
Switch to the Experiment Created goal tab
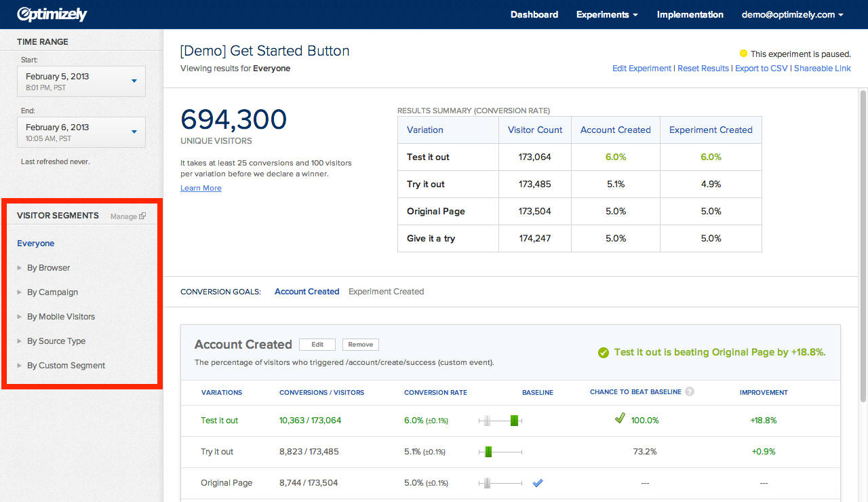coord(386,291)
